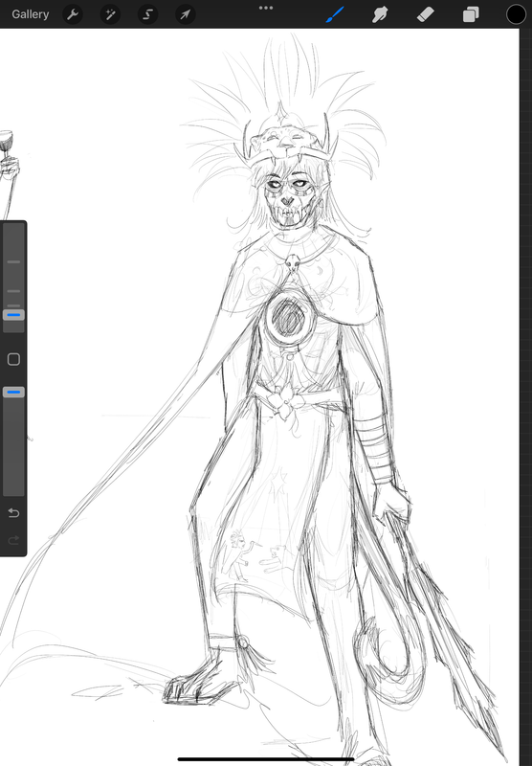Undo the last stroke
This screenshot has width=532, height=766.
coord(13,512)
